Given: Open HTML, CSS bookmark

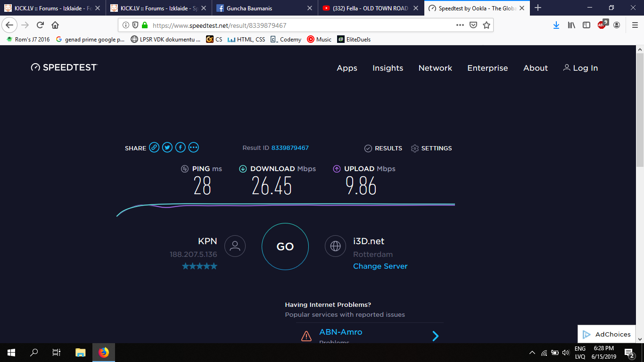Looking at the screenshot, I should click(x=246, y=40).
